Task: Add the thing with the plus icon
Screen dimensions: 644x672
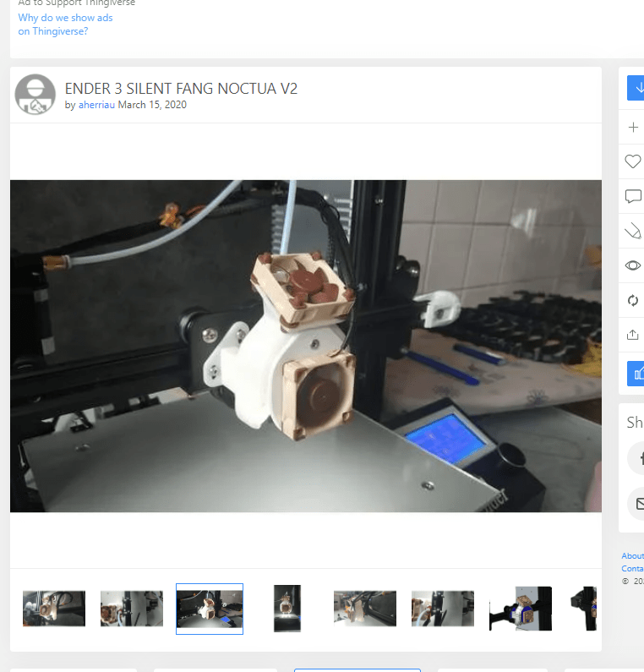Action: pyautogui.click(x=633, y=128)
